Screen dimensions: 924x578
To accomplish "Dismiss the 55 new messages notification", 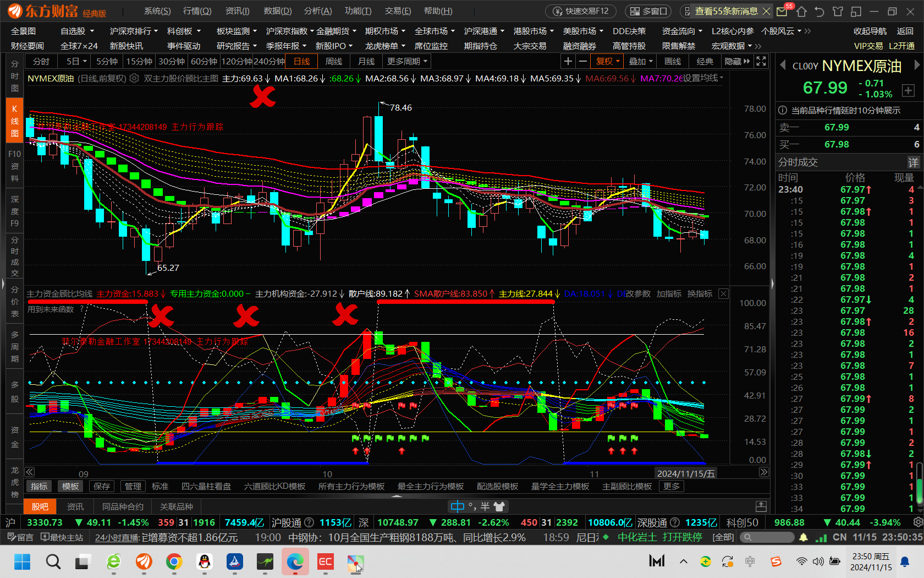I will pyautogui.click(x=766, y=11).
